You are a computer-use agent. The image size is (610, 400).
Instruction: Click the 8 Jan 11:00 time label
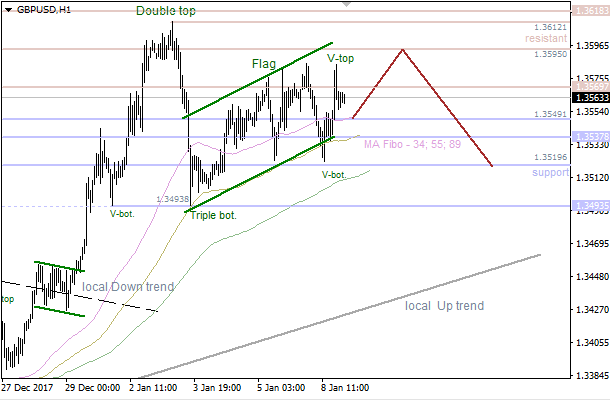[x=342, y=387]
